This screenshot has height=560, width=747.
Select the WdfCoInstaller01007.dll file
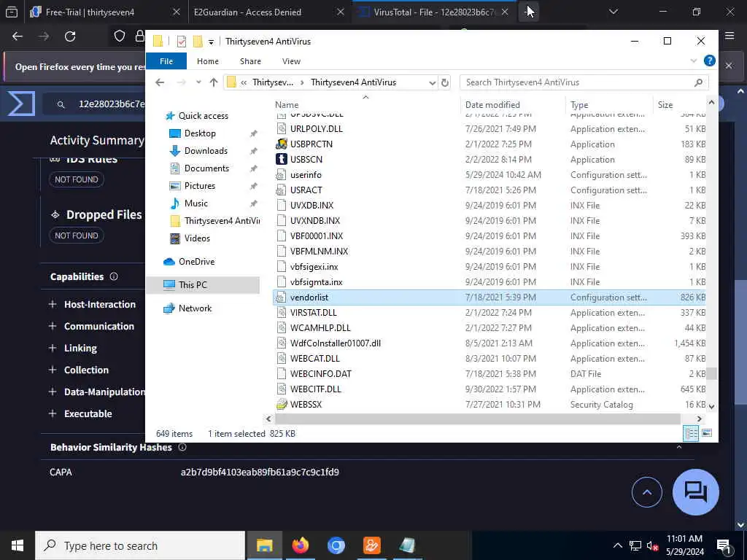336,343
